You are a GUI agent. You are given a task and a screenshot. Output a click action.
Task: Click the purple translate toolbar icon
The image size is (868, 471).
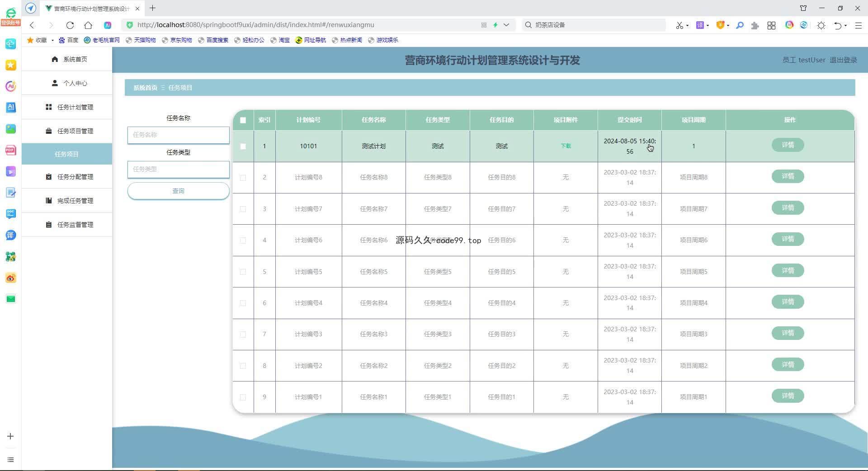click(x=700, y=25)
